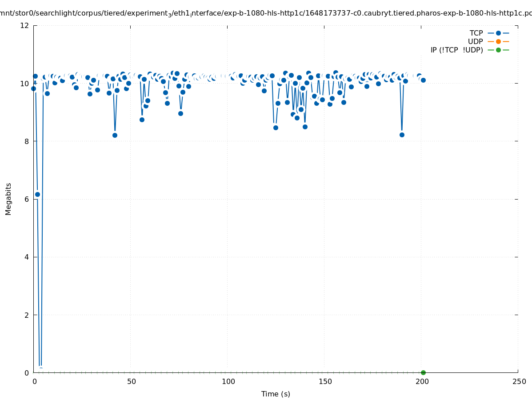The width and height of the screenshot is (532, 400).
Task: Click the 12 tick label on y-axis
Action: pyautogui.click(x=25, y=25)
